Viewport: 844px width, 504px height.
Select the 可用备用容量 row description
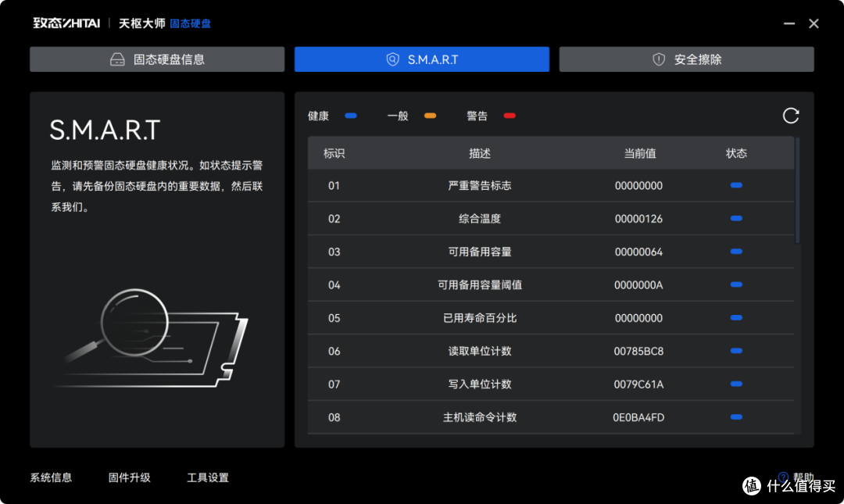tap(480, 252)
